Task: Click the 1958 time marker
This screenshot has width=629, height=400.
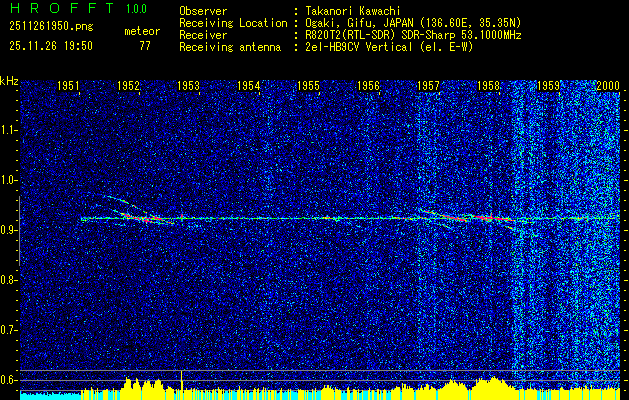Action: pos(488,85)
